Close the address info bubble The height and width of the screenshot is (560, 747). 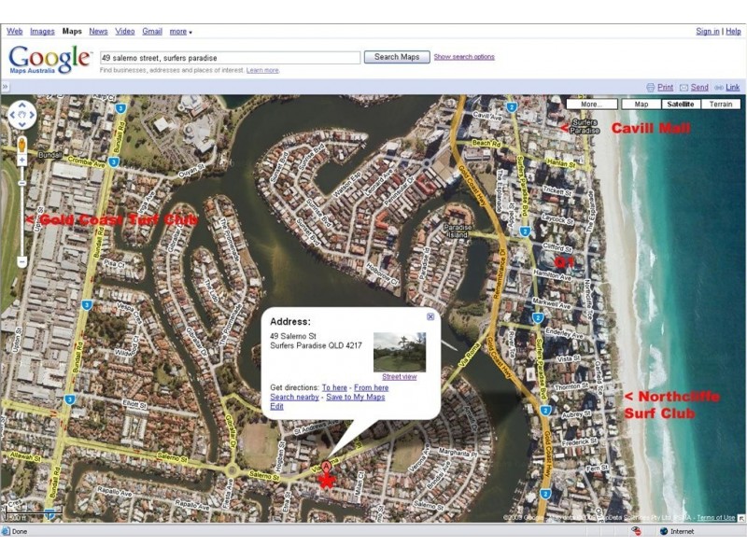click(430, 316)
